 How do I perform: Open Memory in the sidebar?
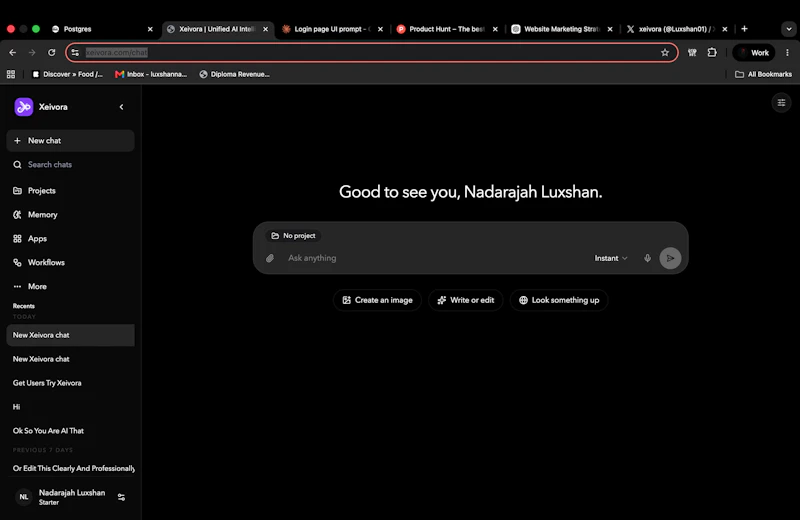click(70, 214)
